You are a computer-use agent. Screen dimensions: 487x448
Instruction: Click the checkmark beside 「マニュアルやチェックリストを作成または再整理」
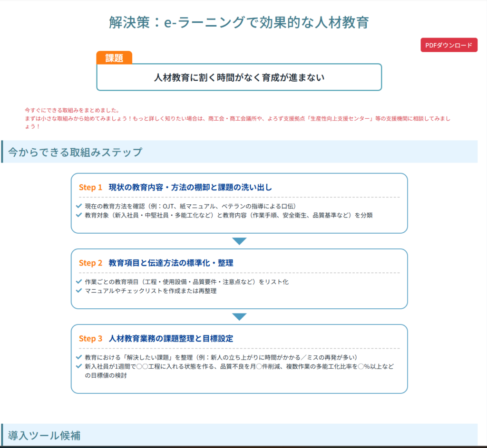[78, 290]
